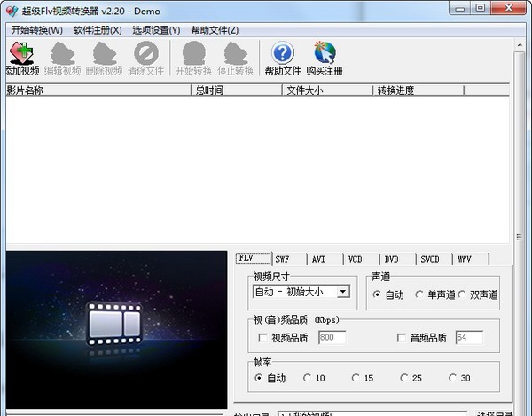Enable the video quality (视频品质) checkbox
Viewport: 532px width, 416px height.
262,338
